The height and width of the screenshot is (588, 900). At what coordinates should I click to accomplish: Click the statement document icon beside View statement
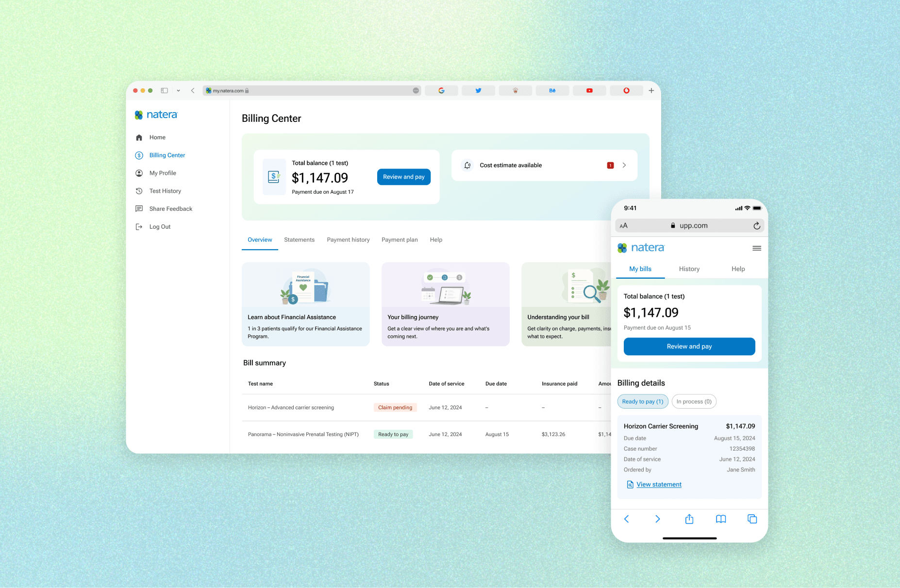(630, 485)
